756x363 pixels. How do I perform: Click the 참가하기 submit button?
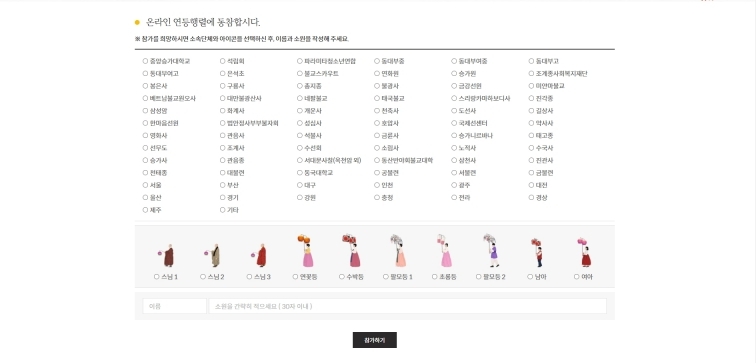375,340
